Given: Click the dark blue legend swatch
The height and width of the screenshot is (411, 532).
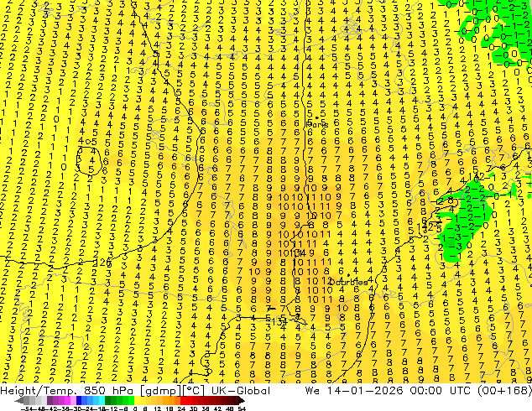Looking at the screenshot, I should click(79, 400).
